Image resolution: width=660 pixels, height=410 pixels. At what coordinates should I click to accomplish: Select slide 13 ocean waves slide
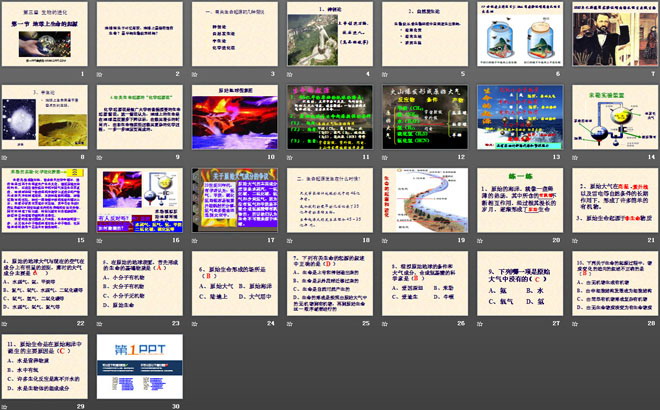click(x=520, y=117)
